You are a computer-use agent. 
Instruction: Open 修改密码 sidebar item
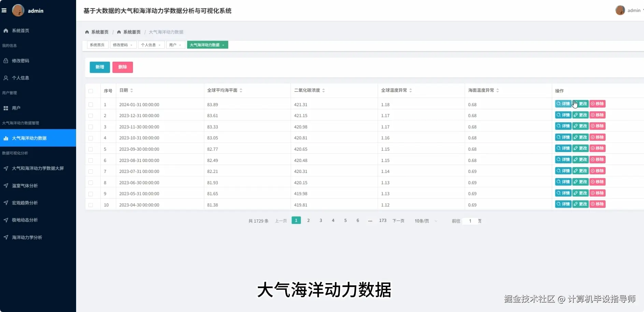(x=38, y=61)
